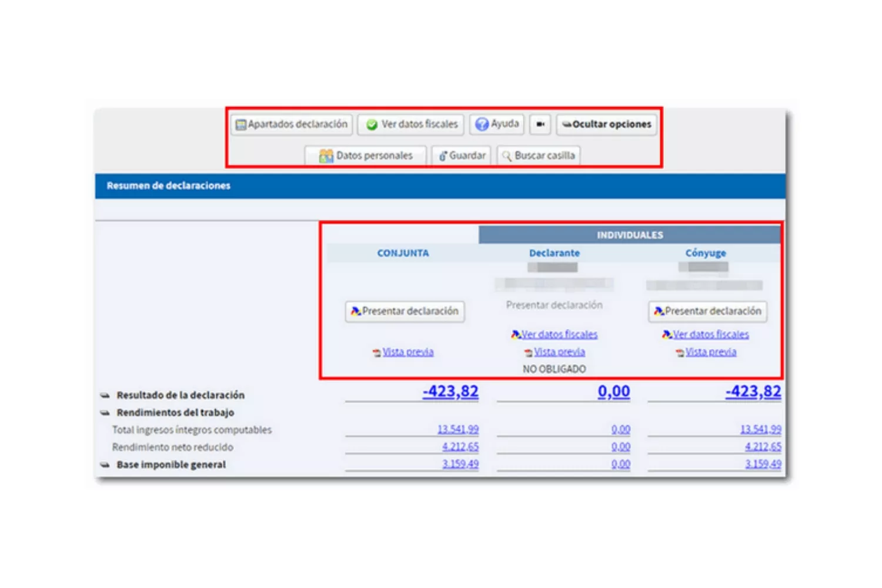The width and height of the screenshot is (882, 588).
Task: Open Vista previa for Cónyuge
Action: (710, 352)
